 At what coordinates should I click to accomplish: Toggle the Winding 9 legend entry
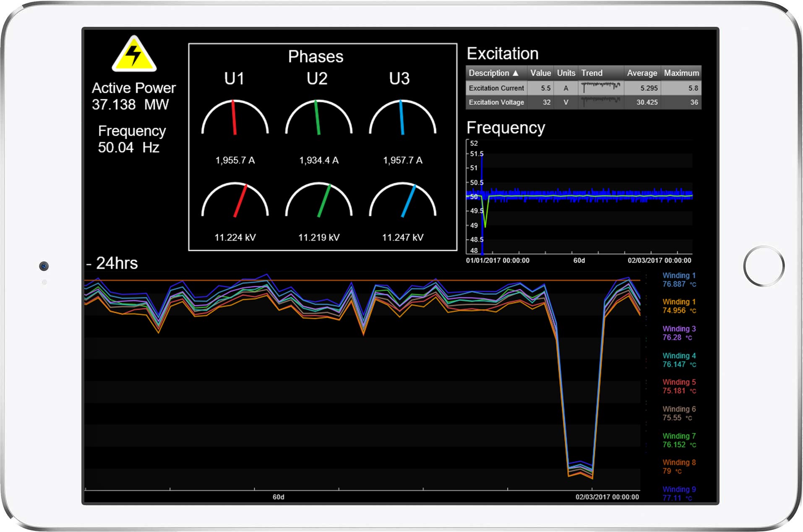point(679,493)
